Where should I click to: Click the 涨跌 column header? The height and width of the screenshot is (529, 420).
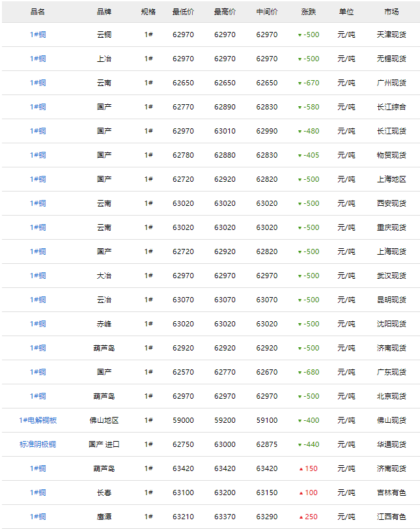(x=309, y=12)
